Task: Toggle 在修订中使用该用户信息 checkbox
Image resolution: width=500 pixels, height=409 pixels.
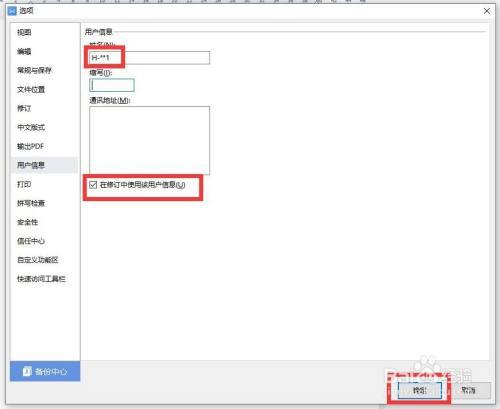Action: [x=93, y=185]
